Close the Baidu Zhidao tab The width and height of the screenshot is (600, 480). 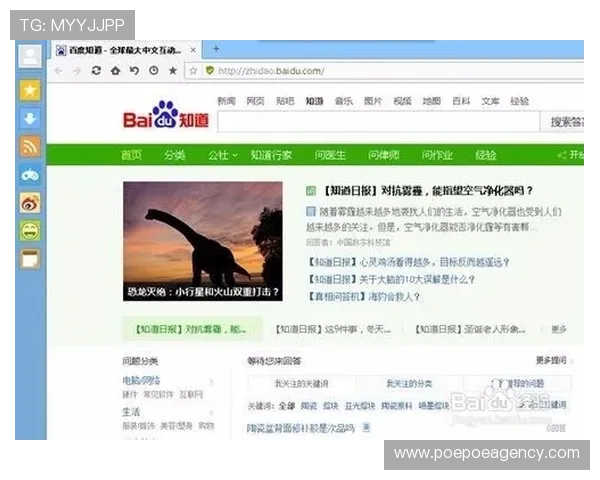tap(193, 50)
